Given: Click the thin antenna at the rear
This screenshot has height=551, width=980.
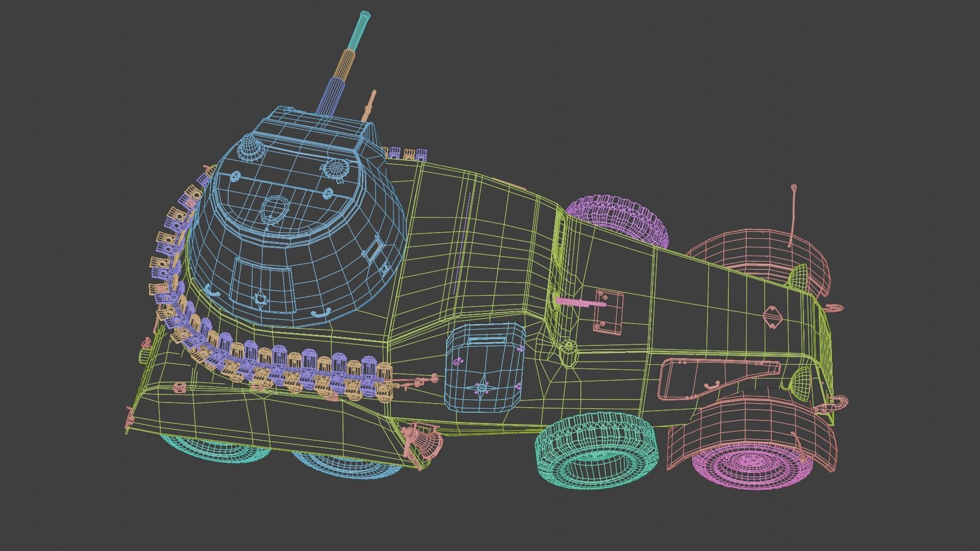Looking at the screenshot, I should pos(794,215).
